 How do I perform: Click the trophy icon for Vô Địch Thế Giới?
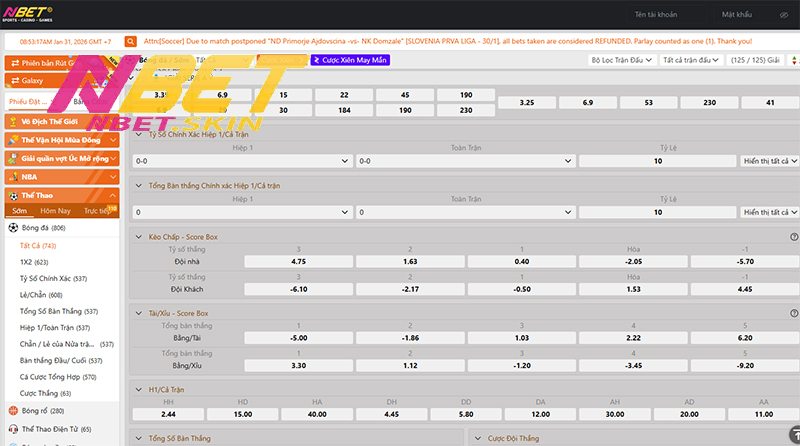click(x=13, y=121)
